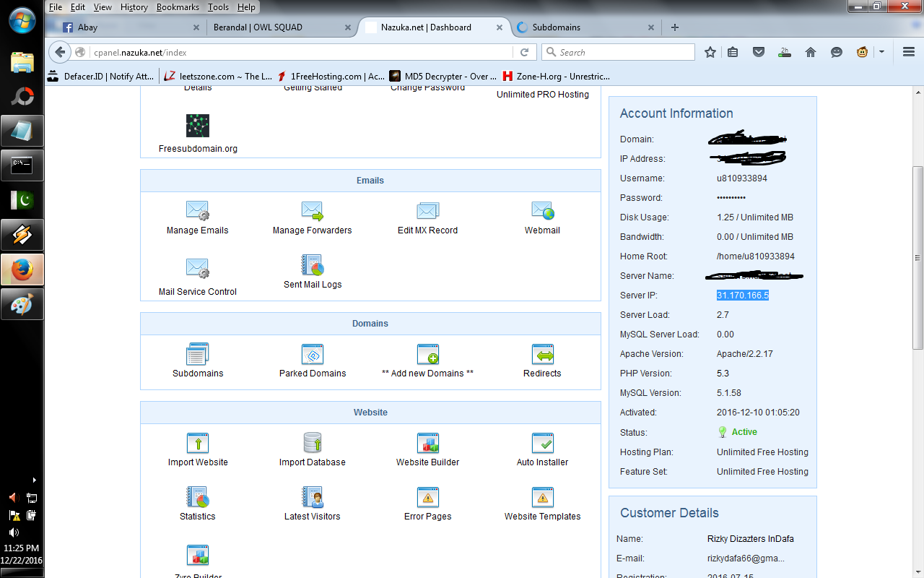Open the Auto Installer
The height and width of the screenshot is (578, 924).
click(542, 450)
